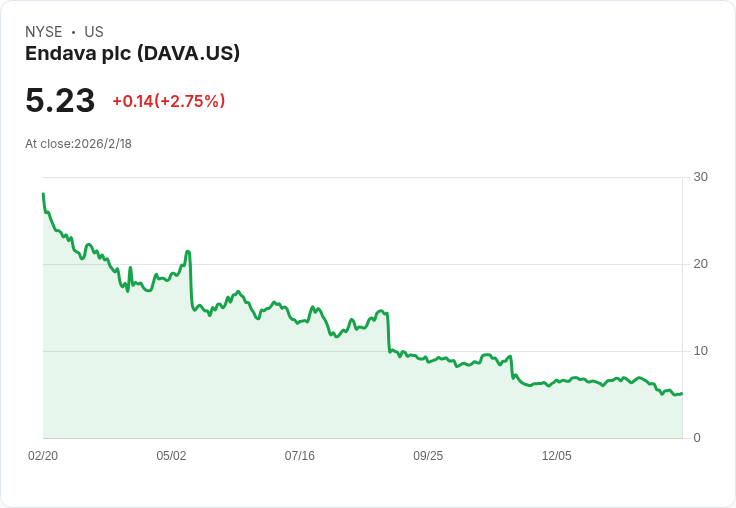Click the 0 price axis label
The image size is (736, 508).
point(697,438)
